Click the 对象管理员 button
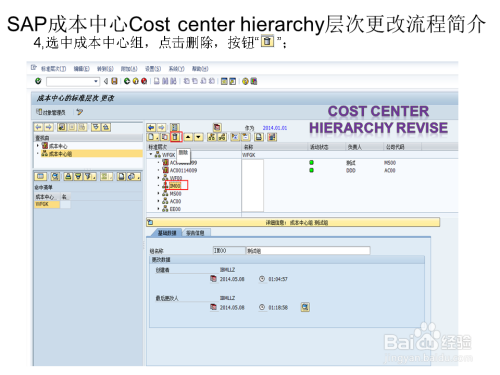The width and height of the screenshot is (500, 375). 51,112
